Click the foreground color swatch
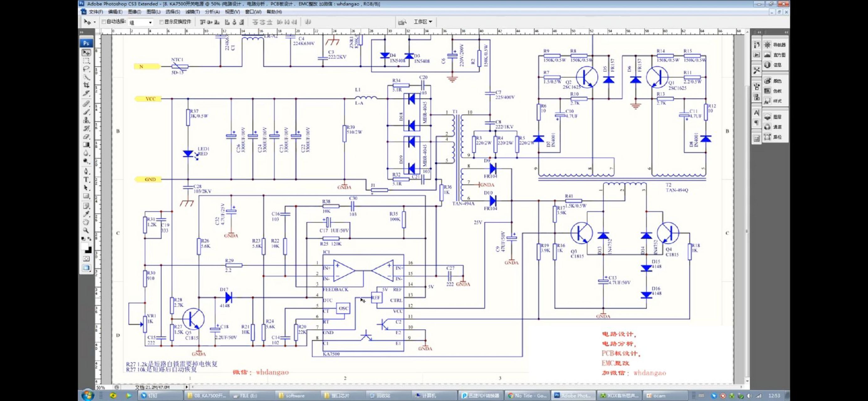The width and height of the screenshot is (868, 401). [x=85, y=246]
